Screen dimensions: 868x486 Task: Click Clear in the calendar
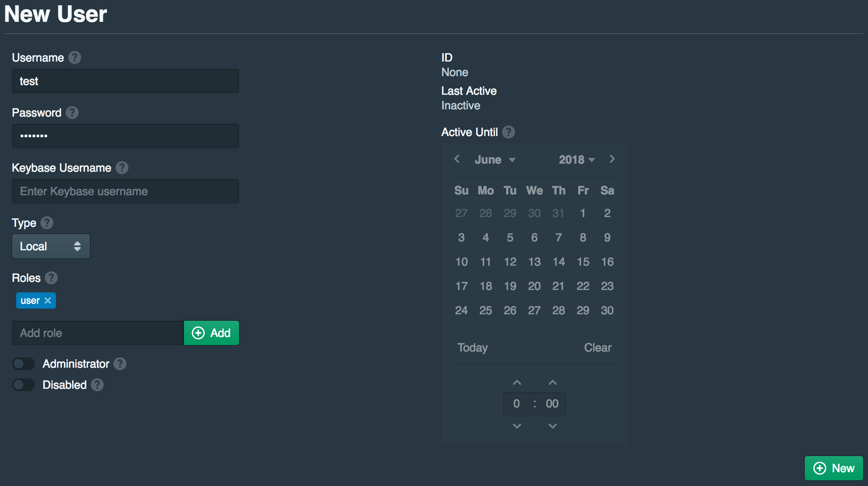tap(598, 347)
